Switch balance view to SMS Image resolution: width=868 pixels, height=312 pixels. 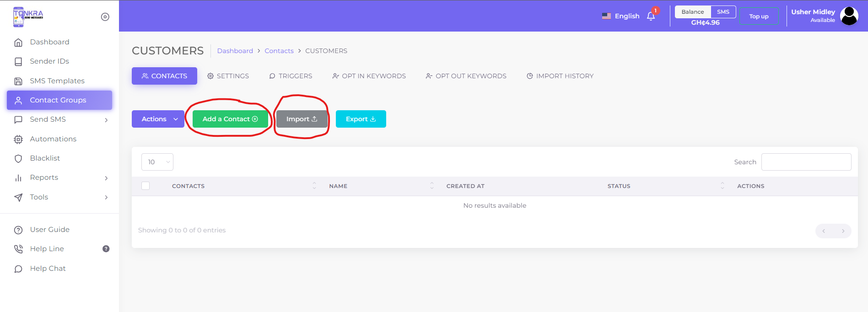click(723, 12)
